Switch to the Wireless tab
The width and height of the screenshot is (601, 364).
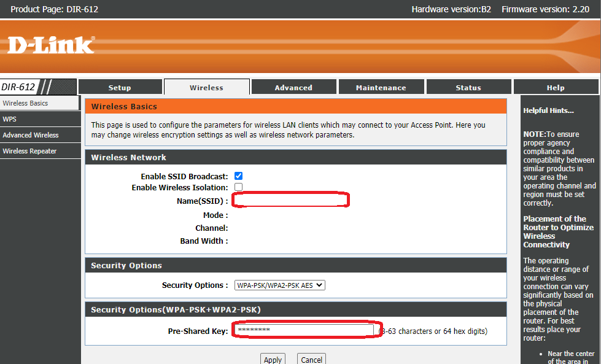(207, 87)
